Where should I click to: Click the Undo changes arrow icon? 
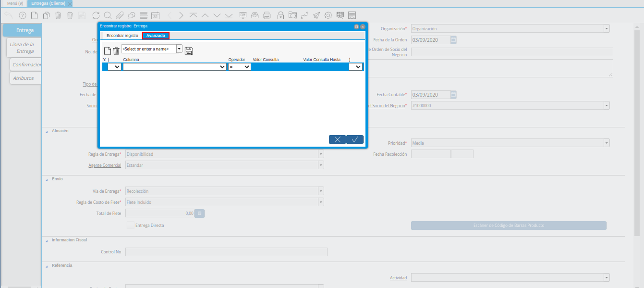(x=9, y=15)
